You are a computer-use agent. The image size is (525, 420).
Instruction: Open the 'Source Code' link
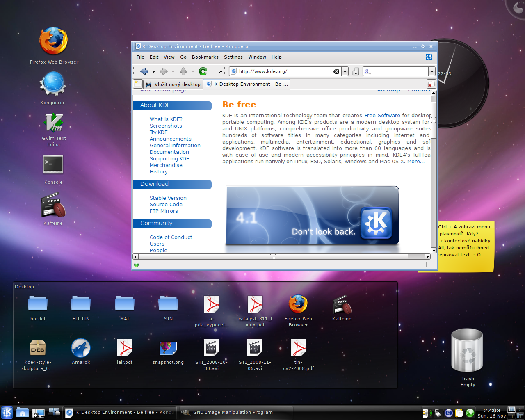click(x=166, y=205)
